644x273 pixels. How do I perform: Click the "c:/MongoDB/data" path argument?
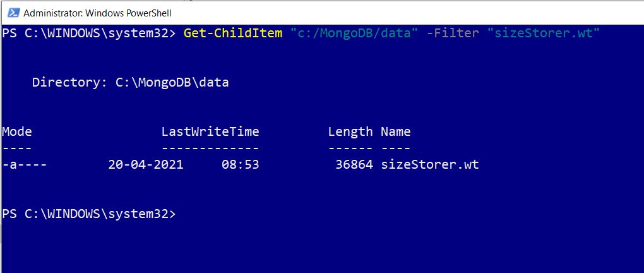(x=354, y=33)
